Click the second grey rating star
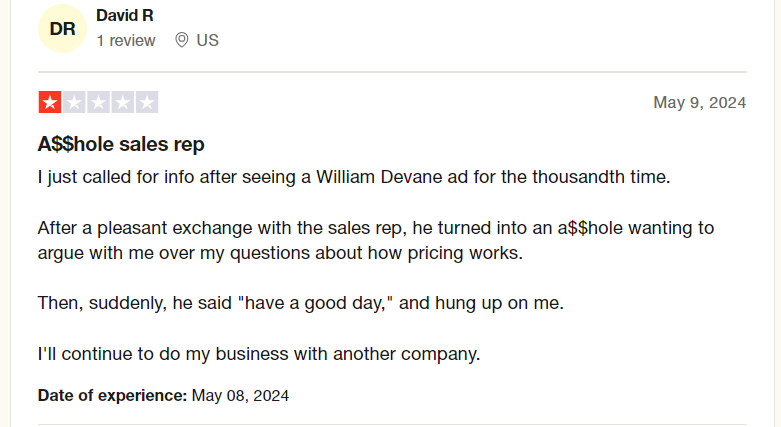 (x=74, y=102)
